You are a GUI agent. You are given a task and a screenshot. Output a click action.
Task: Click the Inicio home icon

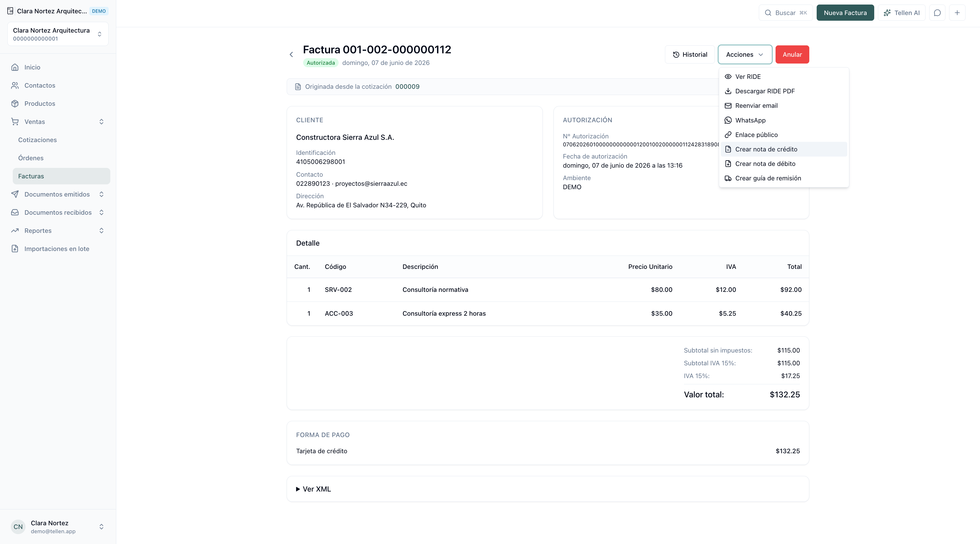[x=15, y=67]
